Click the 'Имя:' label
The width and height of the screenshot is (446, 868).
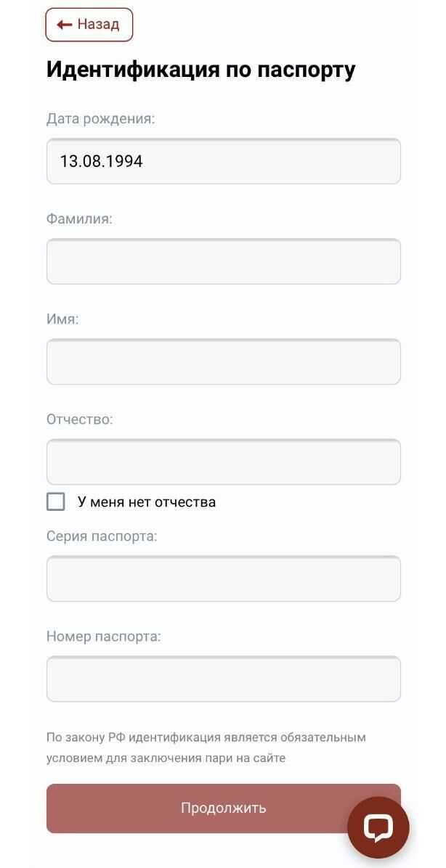point(62,319)
